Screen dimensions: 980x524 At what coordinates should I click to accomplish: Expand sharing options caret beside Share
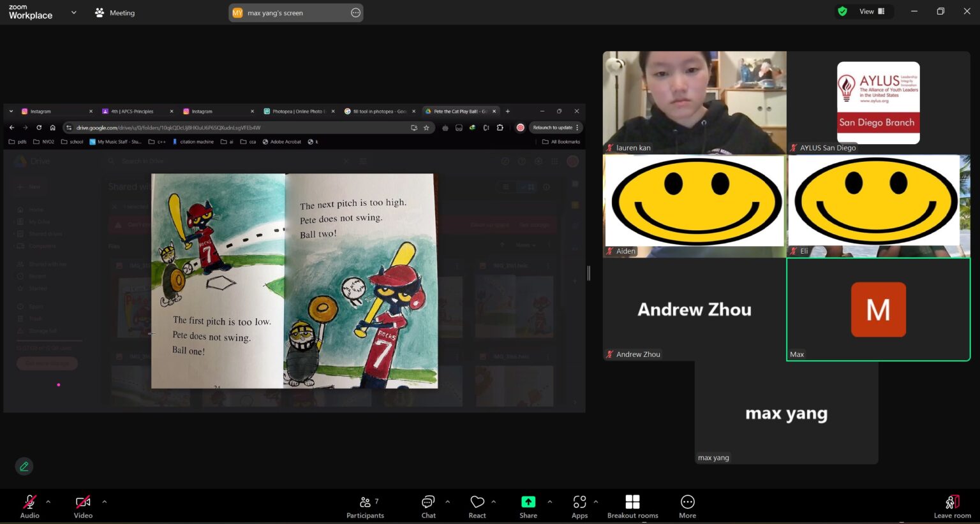[x=549, y=502]
